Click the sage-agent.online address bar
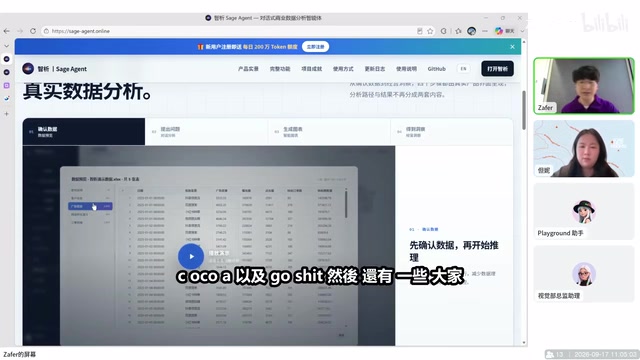640x360 pixels. click(x=229, y=31)
